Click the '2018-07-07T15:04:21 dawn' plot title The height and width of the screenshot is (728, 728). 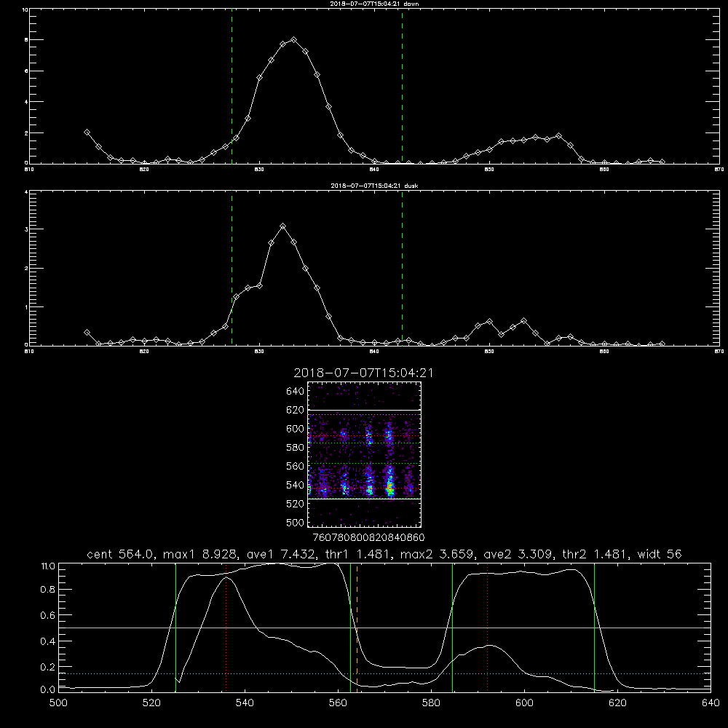tap(374, 4)
